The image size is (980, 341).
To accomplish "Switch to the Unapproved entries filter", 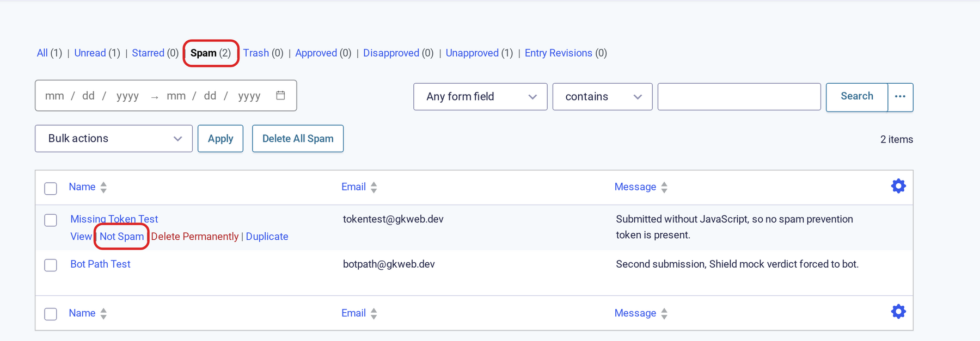I will click(472, 53).
